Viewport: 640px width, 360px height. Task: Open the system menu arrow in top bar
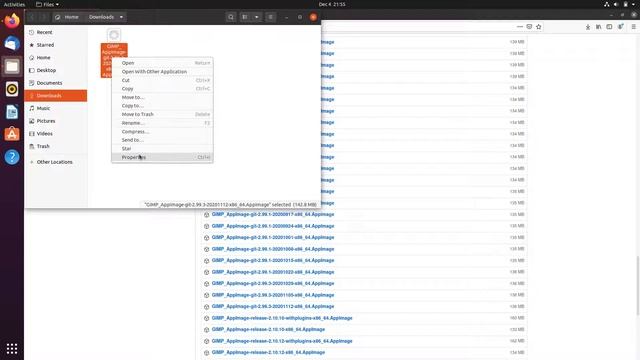coord(634,4)
